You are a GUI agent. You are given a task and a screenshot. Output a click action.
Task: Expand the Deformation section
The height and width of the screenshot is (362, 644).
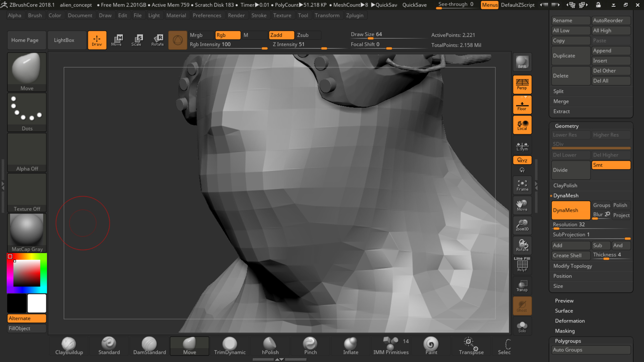click(570, 321)
